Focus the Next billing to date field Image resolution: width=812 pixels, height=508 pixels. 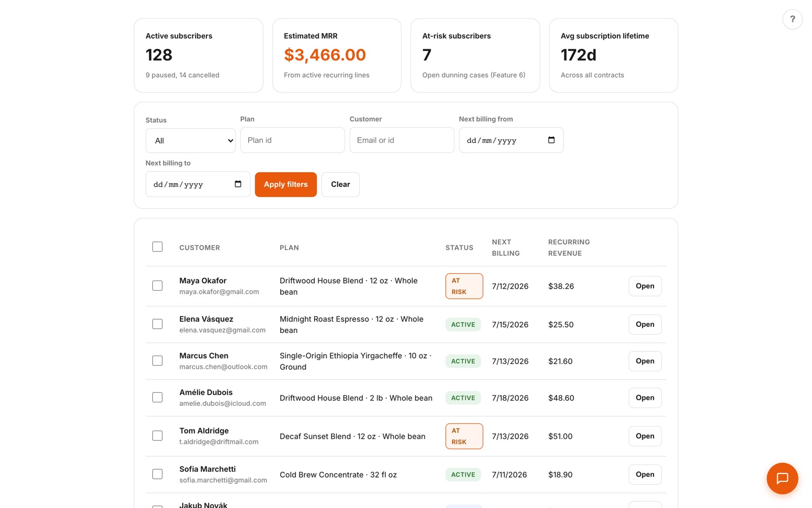click(x=197, y=184)
